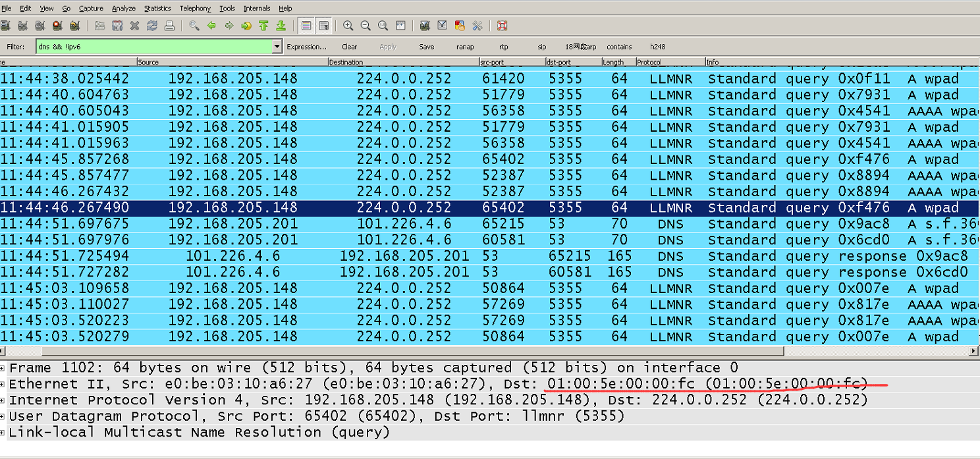This screenshot has width=980, height=459.
Task: Expand Link-local Multicast Name Resolution section
Action: click(3, 432)
